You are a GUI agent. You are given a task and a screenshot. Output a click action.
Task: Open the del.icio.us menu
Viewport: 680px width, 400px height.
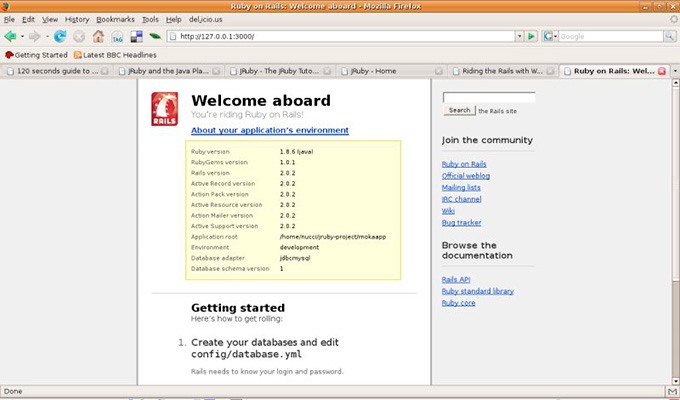click(206, 20)
